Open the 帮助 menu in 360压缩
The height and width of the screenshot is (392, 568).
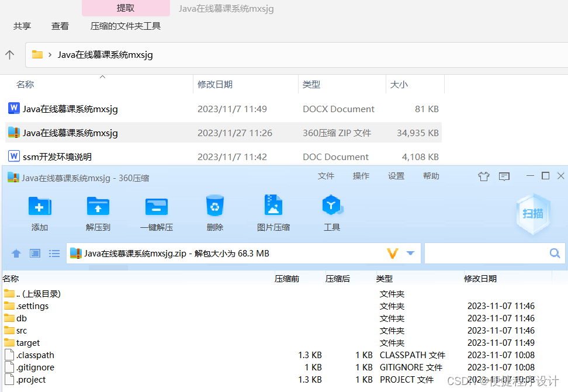[x=431, y=176]
